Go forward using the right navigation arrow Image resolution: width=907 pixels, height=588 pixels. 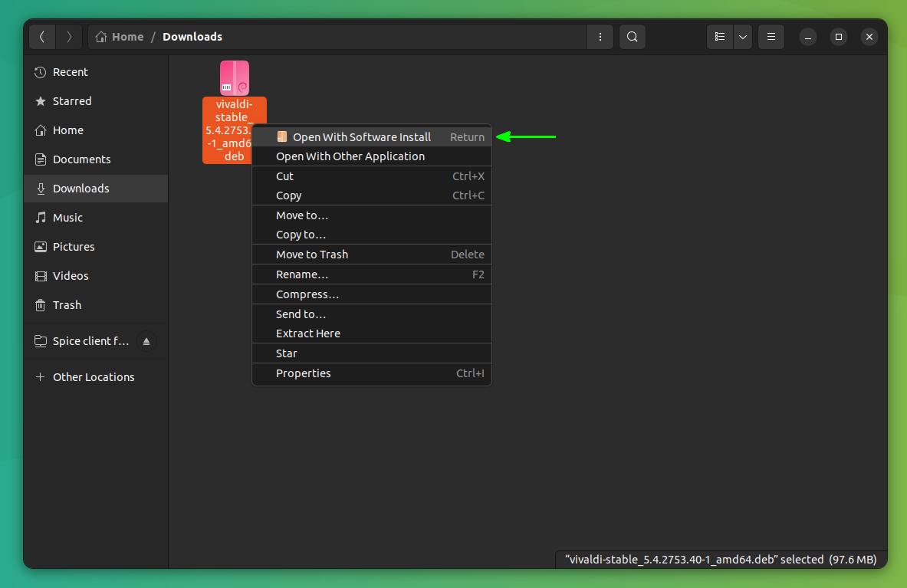click(68, 36)
